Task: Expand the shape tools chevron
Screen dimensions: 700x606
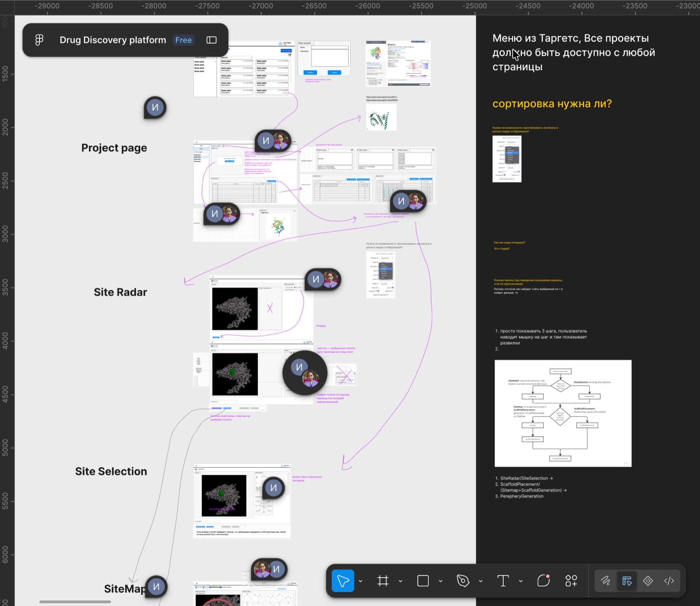Action: point(441,581)
